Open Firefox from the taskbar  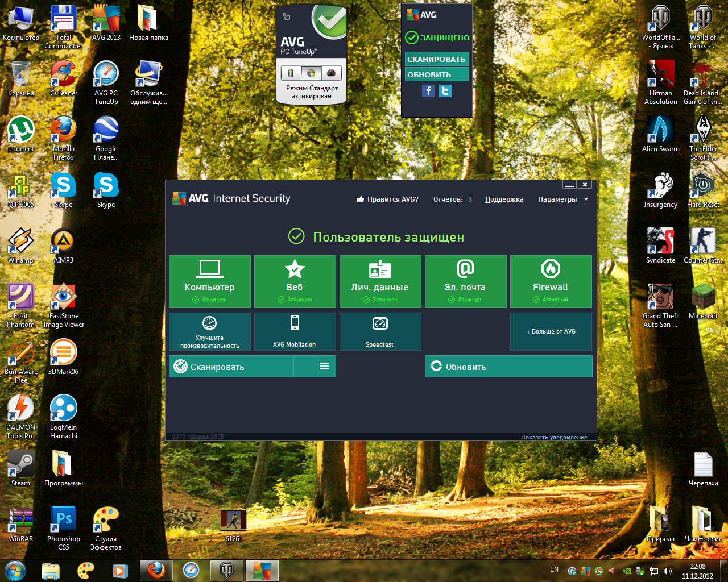click(x=156, y=570)
